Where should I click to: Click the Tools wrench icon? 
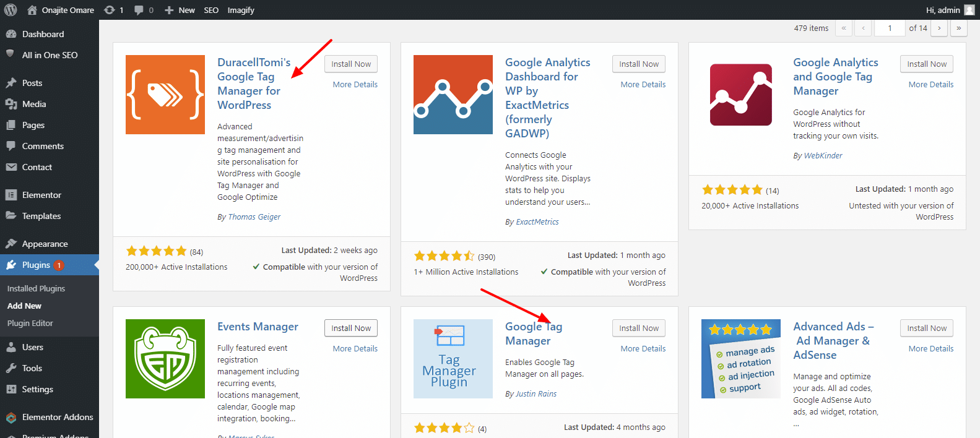(11, 368)
